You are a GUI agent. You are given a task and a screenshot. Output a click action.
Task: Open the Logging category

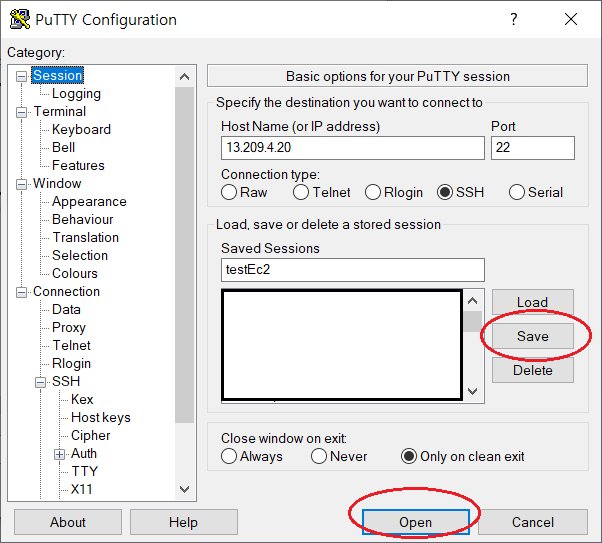(76, 93)
